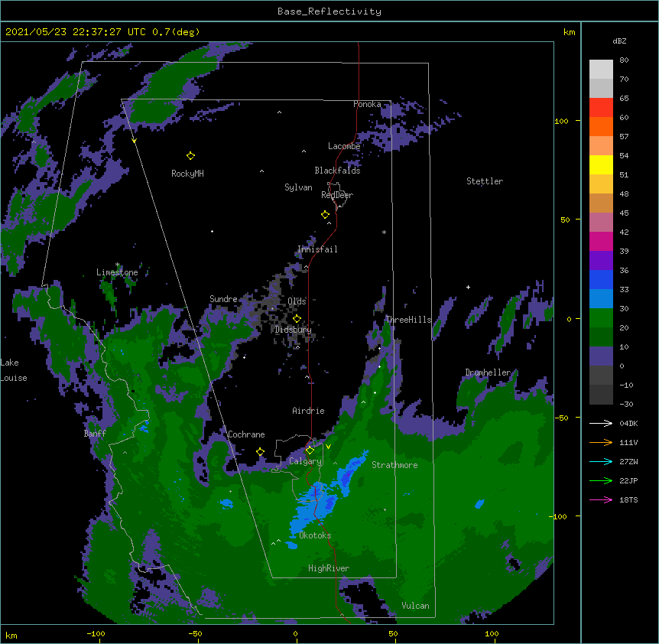The height and width of the screenshot is (644, 659).
Task: Click the Cochrane label
Action: click(246, 434)
